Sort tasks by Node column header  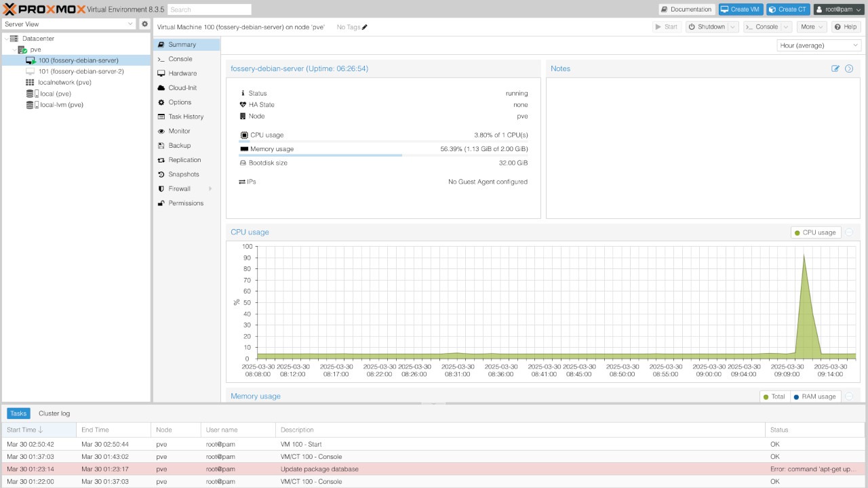[176, 430]
